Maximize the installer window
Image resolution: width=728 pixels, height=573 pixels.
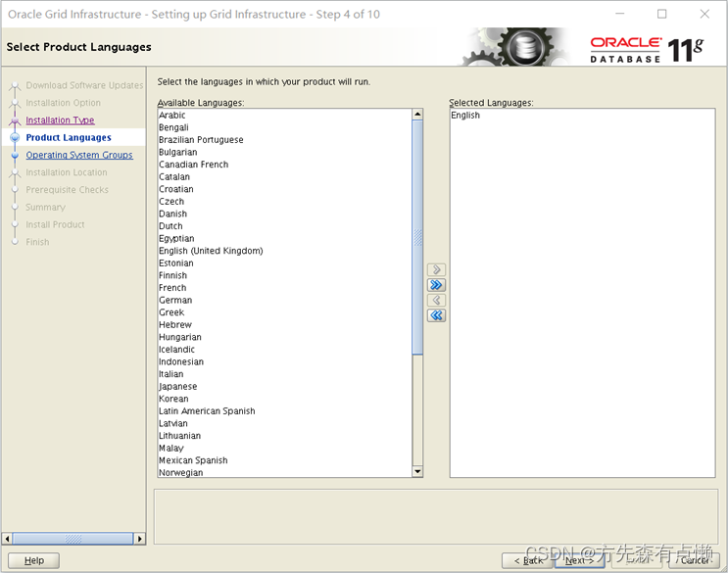pos(662,14)
